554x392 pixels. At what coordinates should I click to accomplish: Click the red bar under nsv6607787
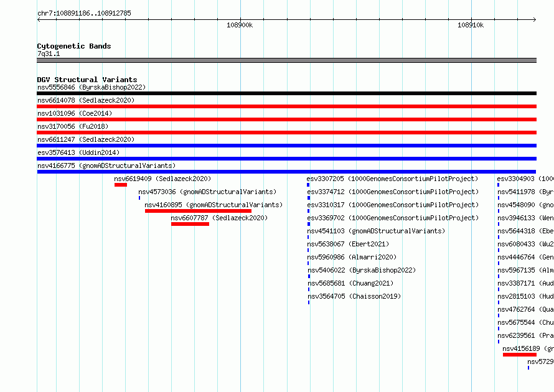190,224
